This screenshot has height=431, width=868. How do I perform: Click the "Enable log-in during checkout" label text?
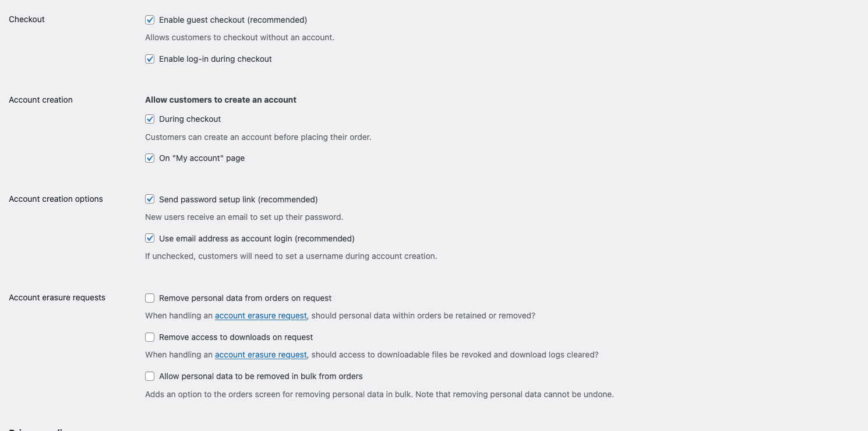[x=215, y=59]
